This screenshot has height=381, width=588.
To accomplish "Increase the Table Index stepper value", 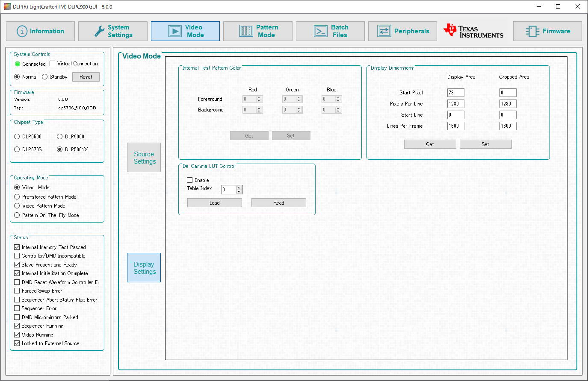I will 239,188.
